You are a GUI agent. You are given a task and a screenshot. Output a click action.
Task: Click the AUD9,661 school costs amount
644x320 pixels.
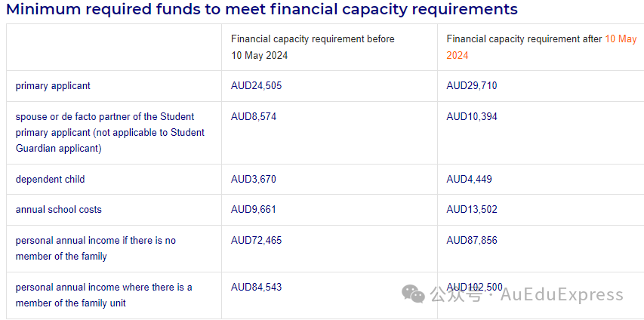pos(254,210)
